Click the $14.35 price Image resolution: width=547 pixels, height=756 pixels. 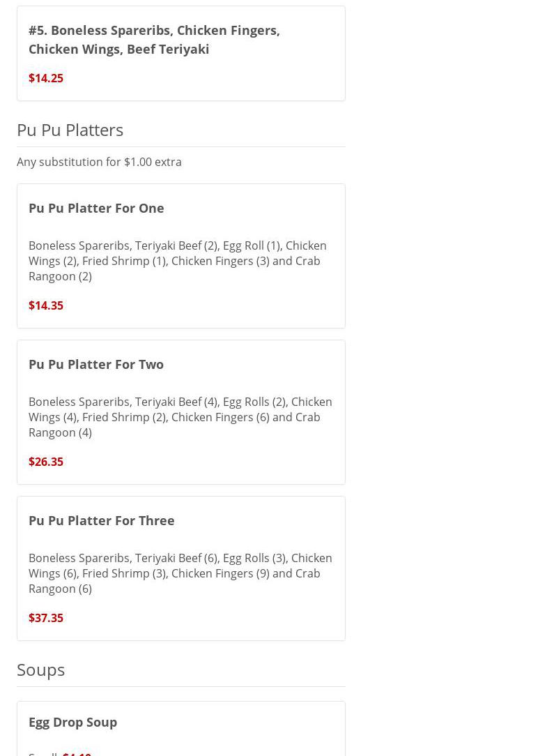click(46, 305)
